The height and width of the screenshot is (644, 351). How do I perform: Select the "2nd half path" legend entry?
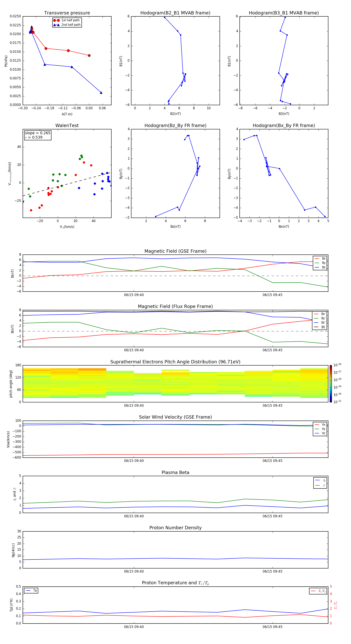pyautogui.click(x=67, y=25)
